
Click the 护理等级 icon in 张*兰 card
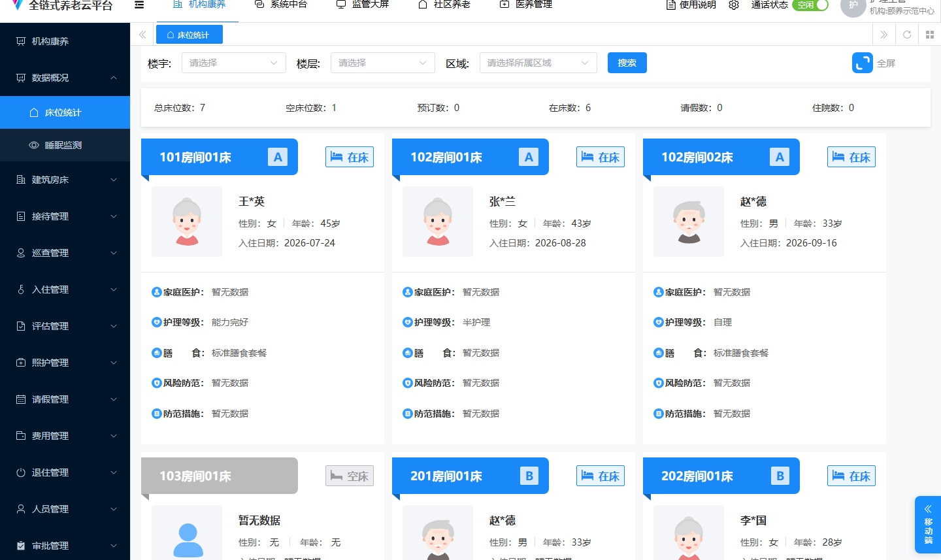pyautogui.click(x=408, y=322)
